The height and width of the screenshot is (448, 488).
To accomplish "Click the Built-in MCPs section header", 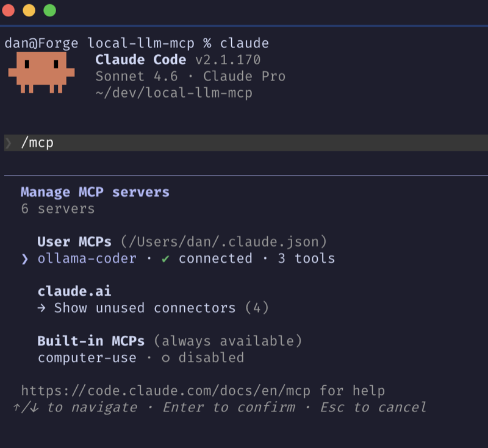I will 91,341.
